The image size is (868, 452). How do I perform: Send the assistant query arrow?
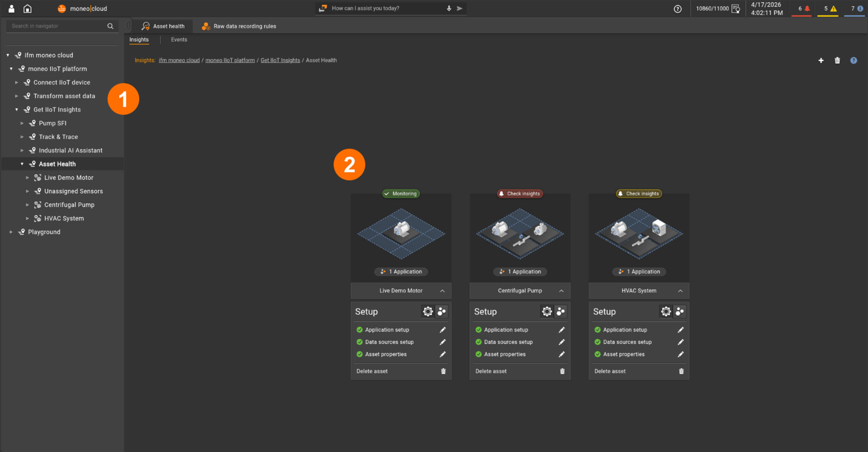(x=460, y=8)
